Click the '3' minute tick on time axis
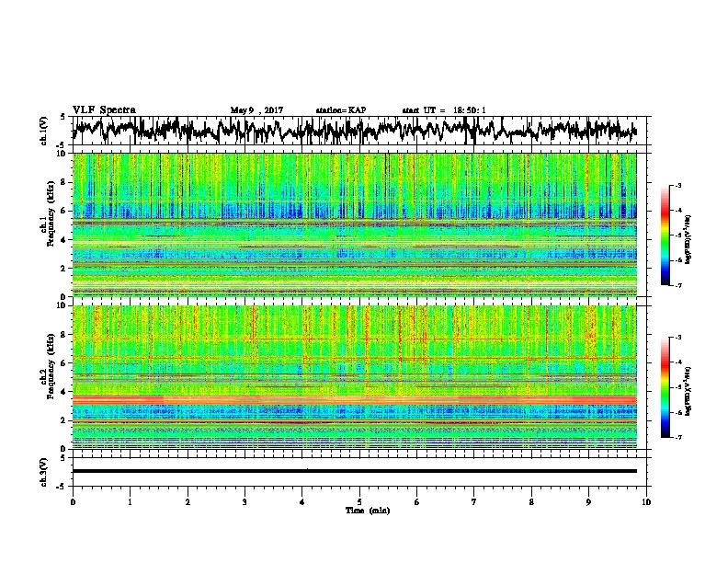 [x=245, y=502]
